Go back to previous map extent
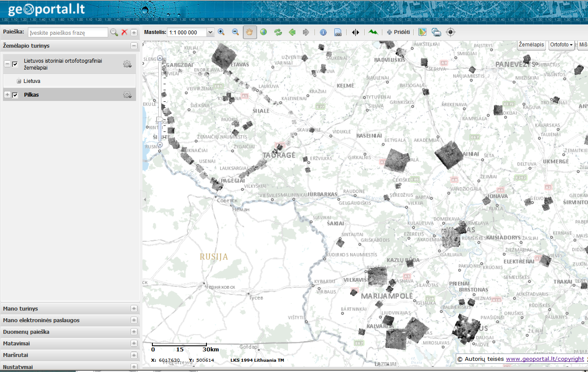The image size is (588, 372). click(292, 32)
